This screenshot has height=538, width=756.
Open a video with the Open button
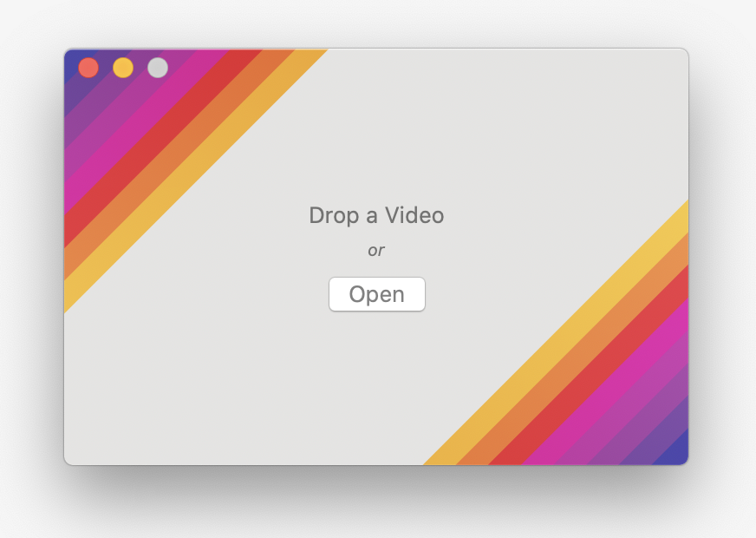tap(376, 294)
